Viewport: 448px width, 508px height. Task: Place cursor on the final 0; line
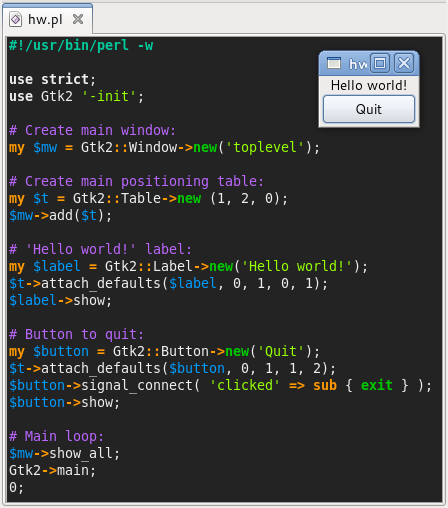(x=16, y=487)
